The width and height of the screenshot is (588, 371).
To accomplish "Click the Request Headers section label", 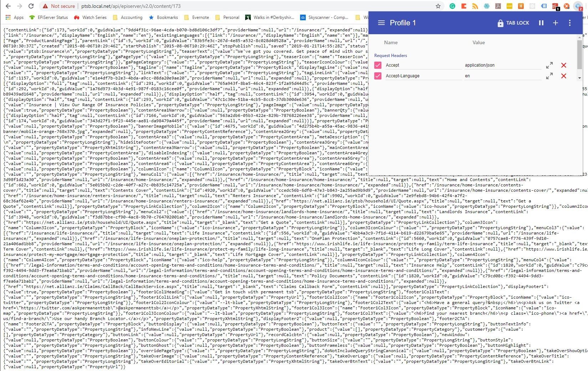I will 391,56.
